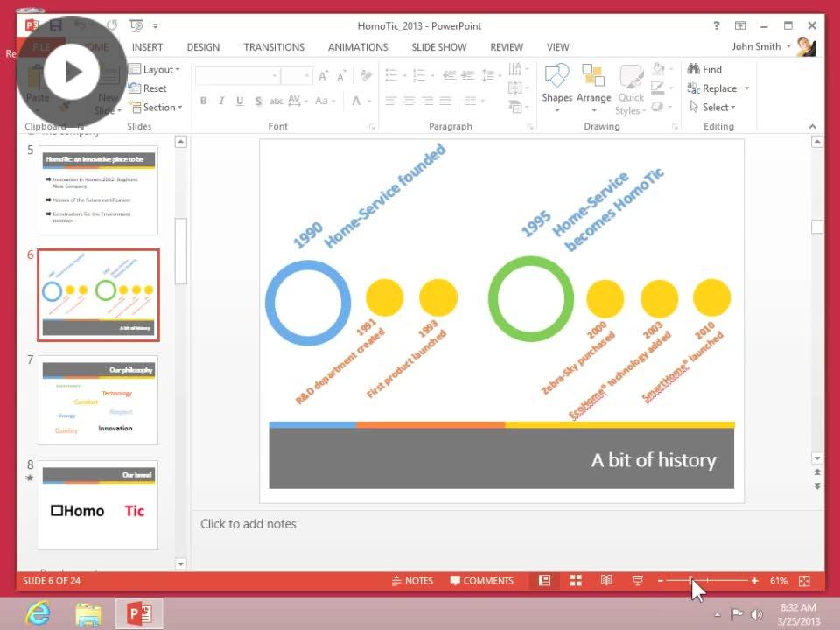Switch to Slide Sorter view from the status bar
The image size is (840, 630).
pyautogui.click(x=576, y=580)
